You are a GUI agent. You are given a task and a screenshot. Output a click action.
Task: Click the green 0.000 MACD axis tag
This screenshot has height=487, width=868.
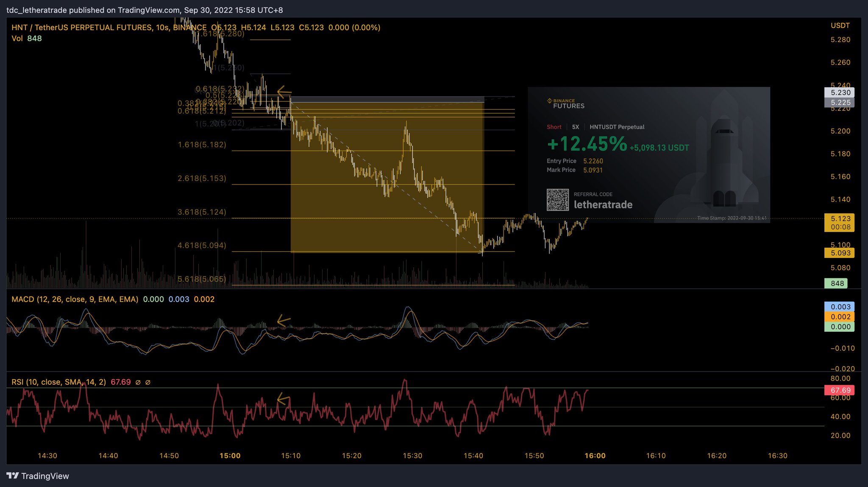(x=839, y=327)
